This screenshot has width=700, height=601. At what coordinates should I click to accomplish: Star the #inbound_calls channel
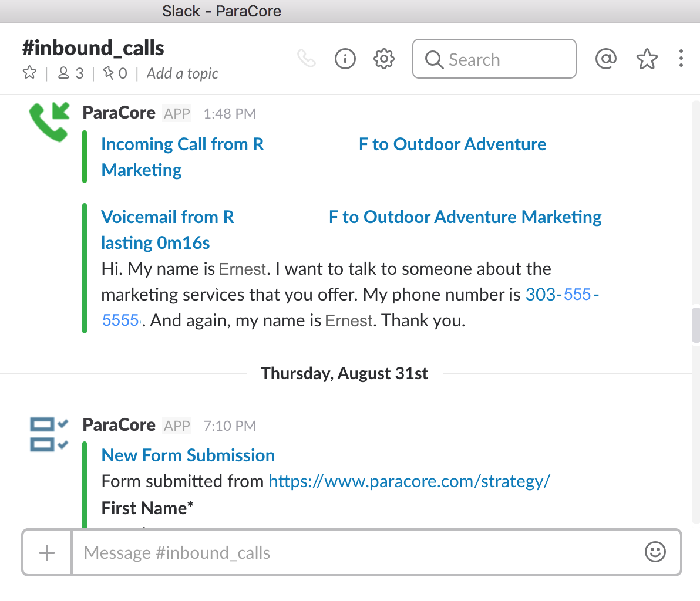coord(29,72)
